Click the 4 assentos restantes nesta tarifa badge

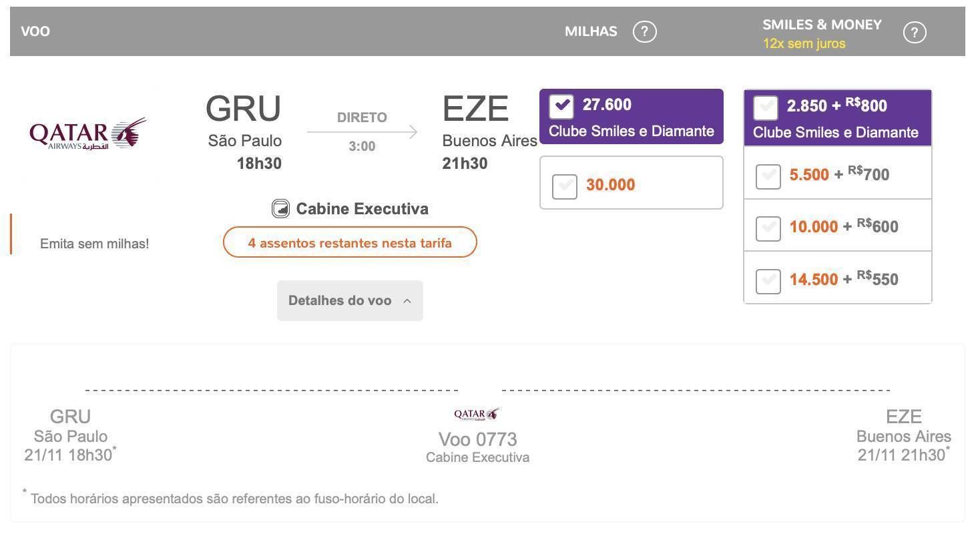tap(350, 242)
